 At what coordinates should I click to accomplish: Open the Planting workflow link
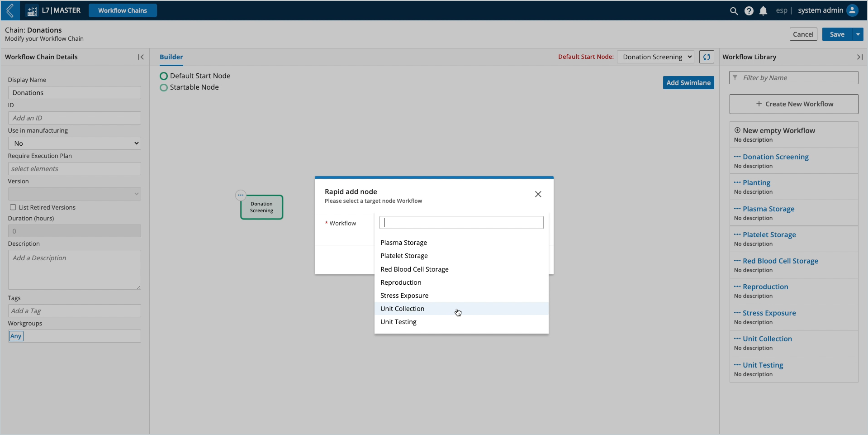[756, 182]
